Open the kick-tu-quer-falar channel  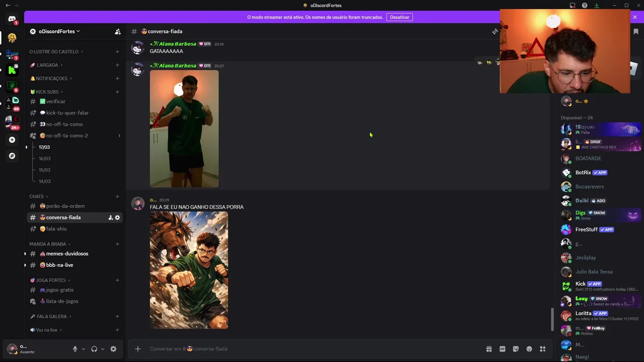click(74, 113)
